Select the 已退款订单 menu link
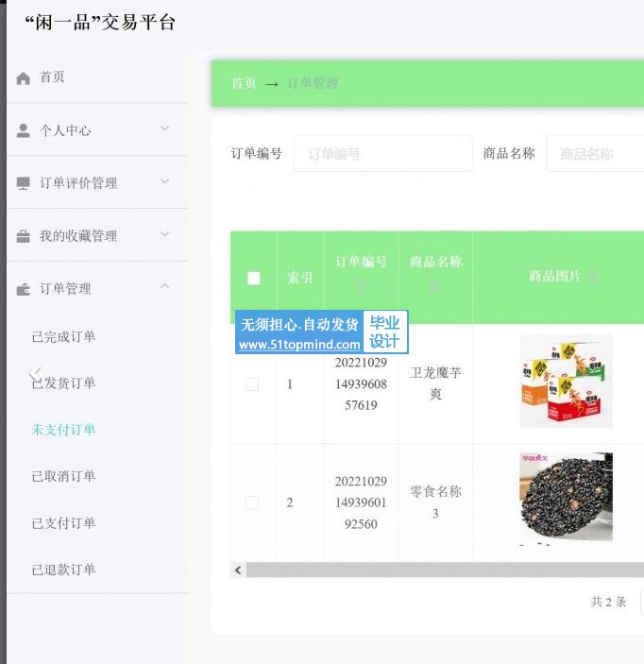Image resolution: width=644 pixels, height=664 pixels. tap(63, 570)
